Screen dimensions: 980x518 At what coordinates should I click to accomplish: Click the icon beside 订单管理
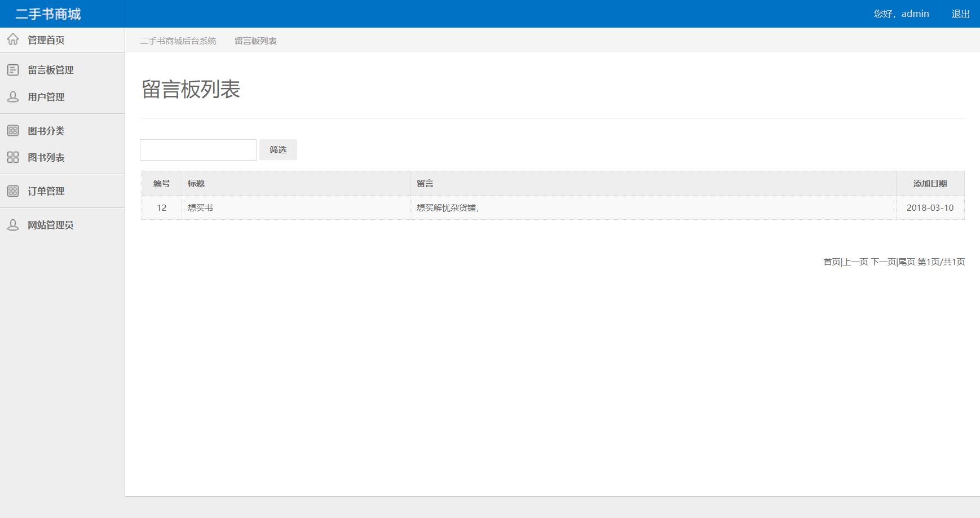coord(13,191)
